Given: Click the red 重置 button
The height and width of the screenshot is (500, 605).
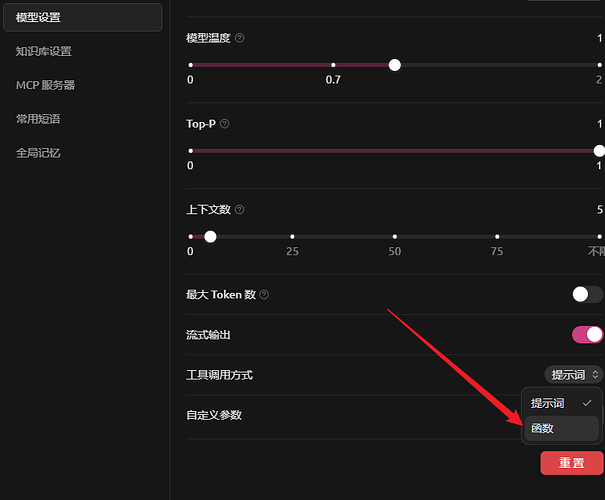Looking at the screenshot, I should coord(572,463).
